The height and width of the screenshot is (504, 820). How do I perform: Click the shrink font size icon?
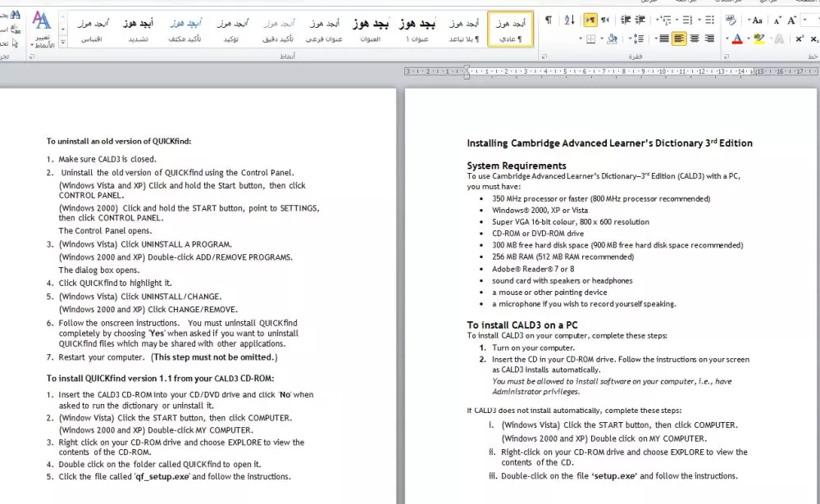click(777, 20)
